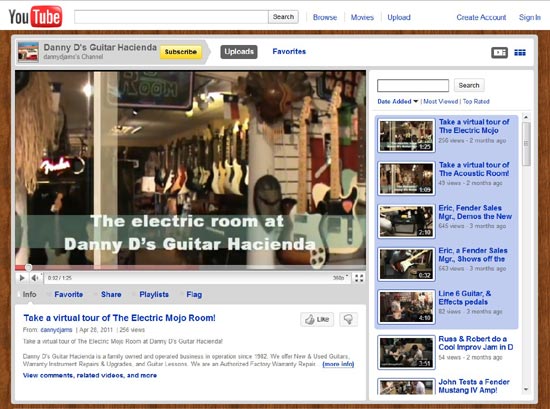Open Danny D's Guitar Hacienda channel title
This screenshot has height=409, width=550.
pos(100,47)
